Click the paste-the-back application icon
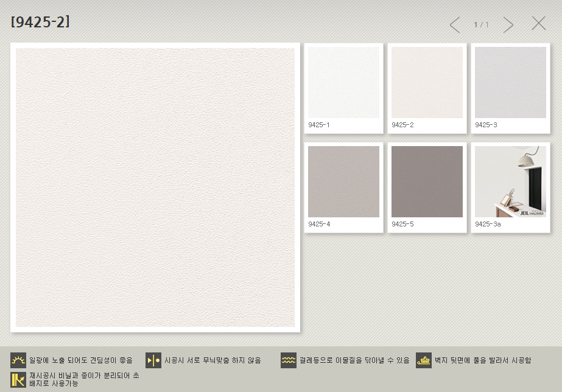 (x=424, y=360)
